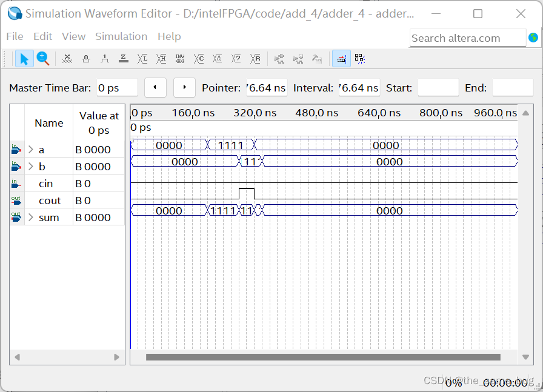Click the Master Time Bar field
Image resolution: width=543 pixels, height=392 pixels.
point(117,88)
